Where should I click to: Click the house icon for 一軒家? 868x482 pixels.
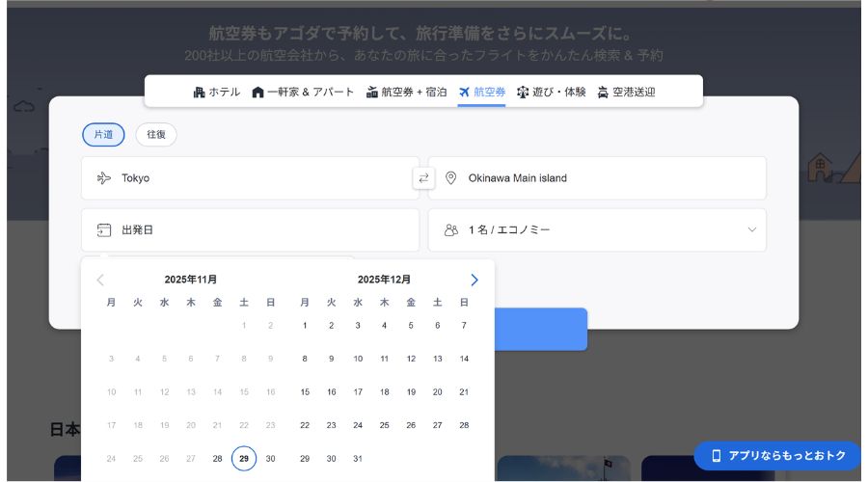click(258, 93)
